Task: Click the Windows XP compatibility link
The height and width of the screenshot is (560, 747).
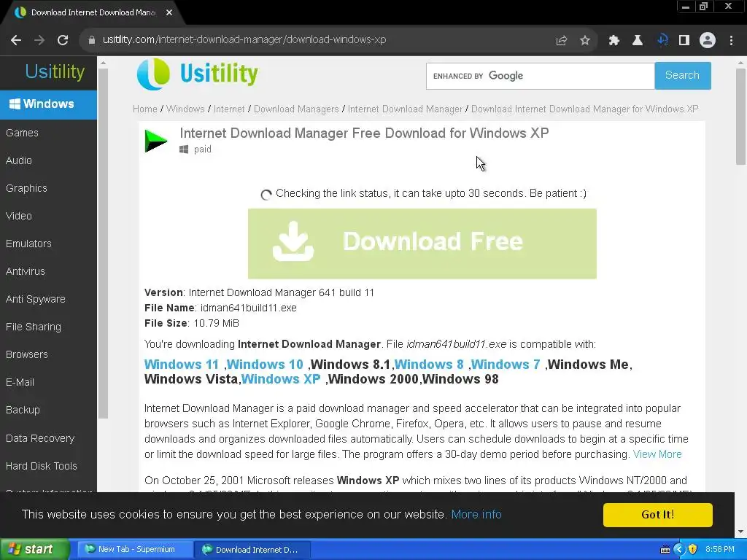Action: (281, 379)
